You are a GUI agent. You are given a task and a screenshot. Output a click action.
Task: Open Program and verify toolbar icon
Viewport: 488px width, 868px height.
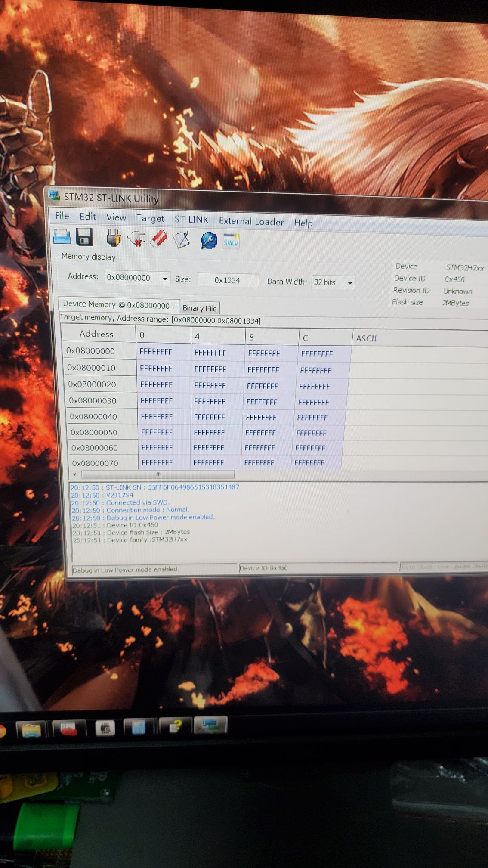tap(181, 240)
